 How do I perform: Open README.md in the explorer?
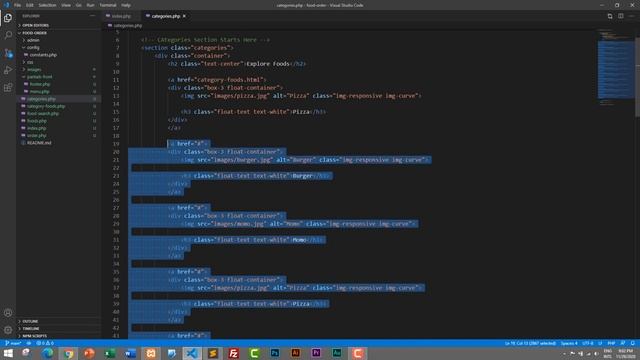39,143
